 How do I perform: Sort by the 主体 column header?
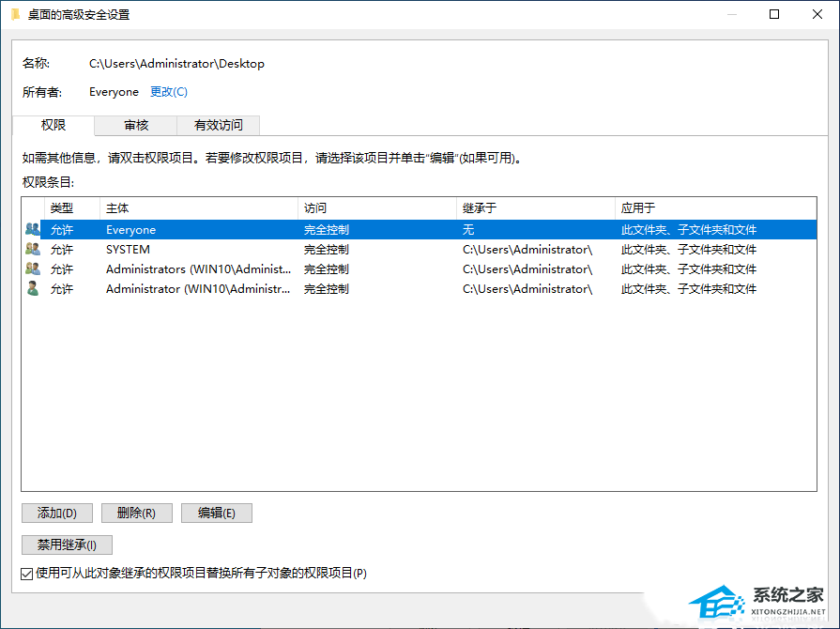click(x=199, y=207)
